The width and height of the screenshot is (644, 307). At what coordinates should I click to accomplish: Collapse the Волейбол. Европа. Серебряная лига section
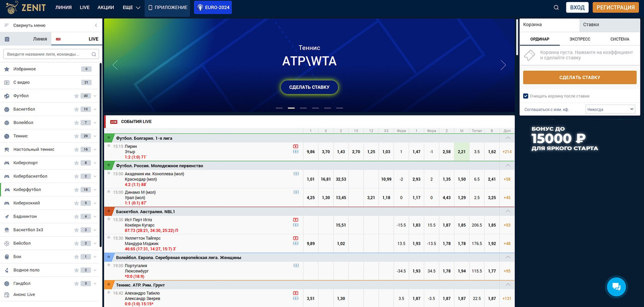(x=508, y=257)
